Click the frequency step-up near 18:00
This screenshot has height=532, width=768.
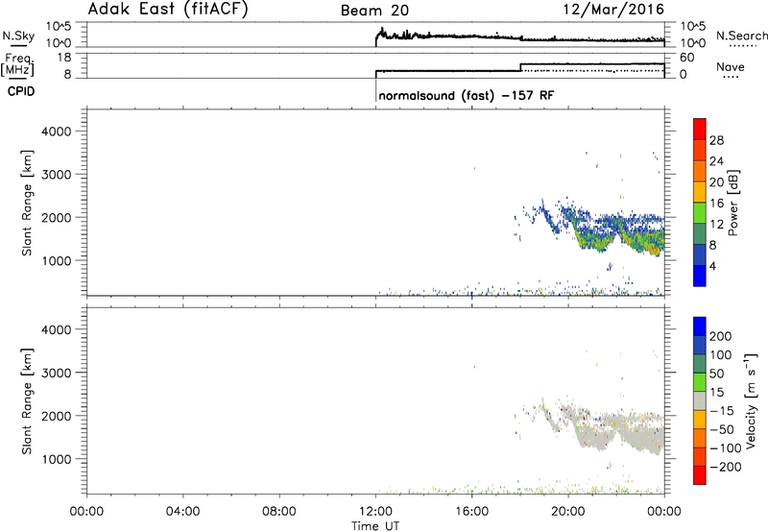click(x=520, y=67)
